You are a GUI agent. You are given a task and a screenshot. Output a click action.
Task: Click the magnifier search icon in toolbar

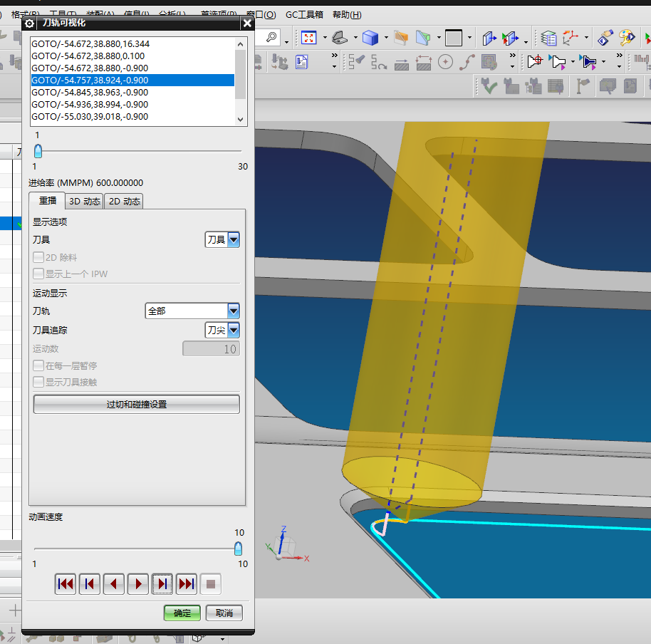coord(272,38)
